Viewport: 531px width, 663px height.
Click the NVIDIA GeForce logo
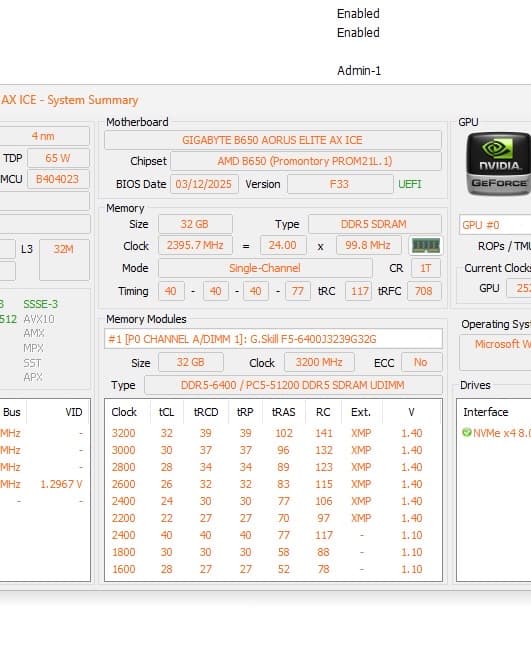[x=499, y=164]
